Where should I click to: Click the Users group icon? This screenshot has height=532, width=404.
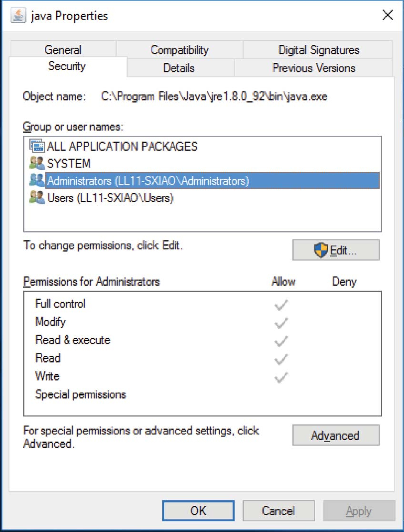pos(37,198)
